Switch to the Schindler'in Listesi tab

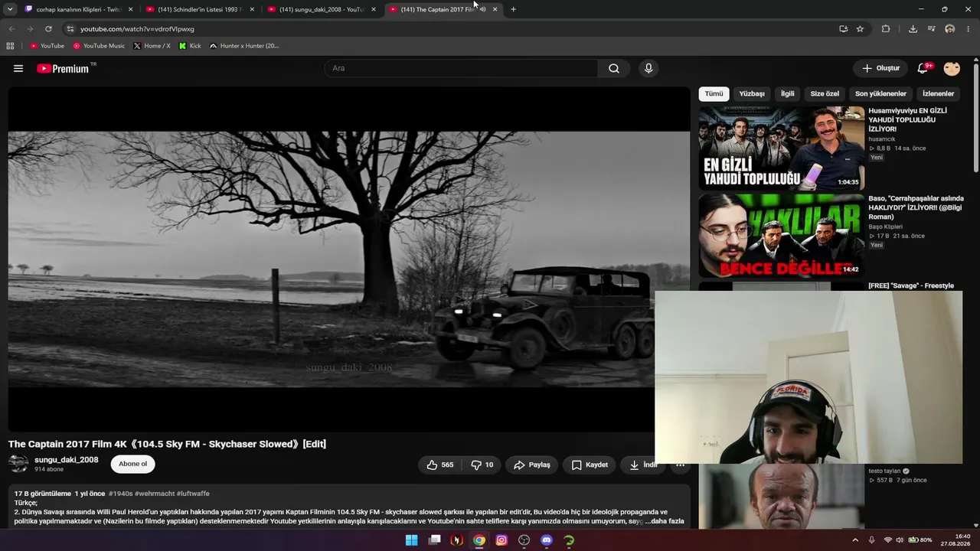point(201,9)
